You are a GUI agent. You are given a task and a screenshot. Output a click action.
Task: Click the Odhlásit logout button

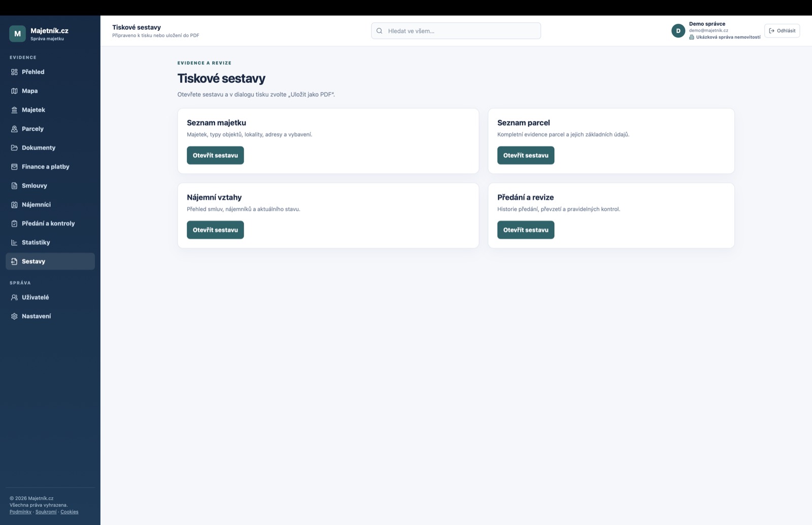782,31
